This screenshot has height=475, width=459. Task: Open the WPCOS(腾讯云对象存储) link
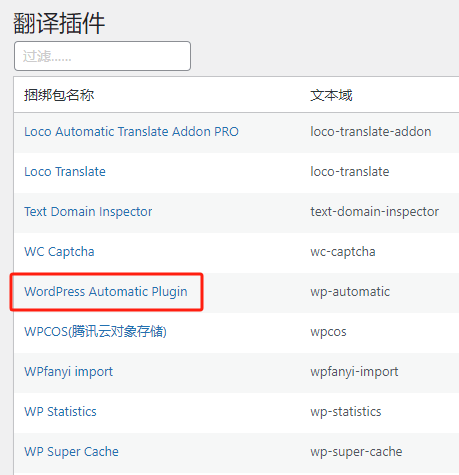[95, 332]
